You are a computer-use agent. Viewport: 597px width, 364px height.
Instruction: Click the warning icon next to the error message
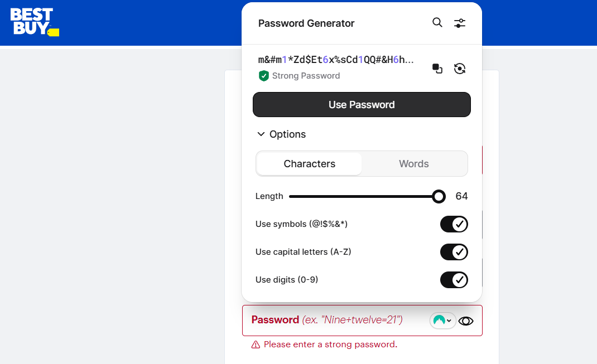click(256, 344)
